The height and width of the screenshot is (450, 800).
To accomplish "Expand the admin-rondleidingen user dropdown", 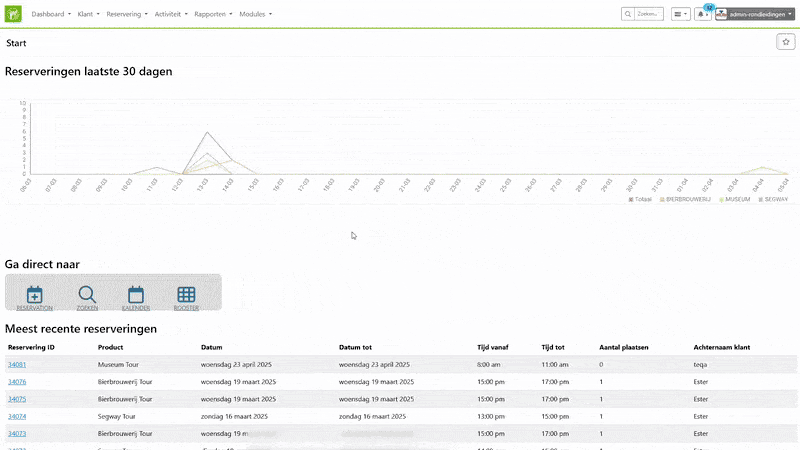I will [755, 15].
